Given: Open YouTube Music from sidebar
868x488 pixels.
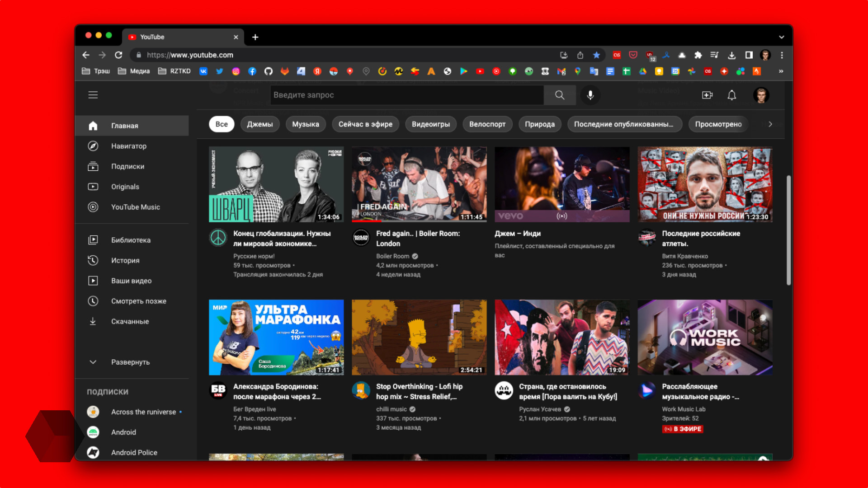Looking at the screenshot, I should (134, 207).
